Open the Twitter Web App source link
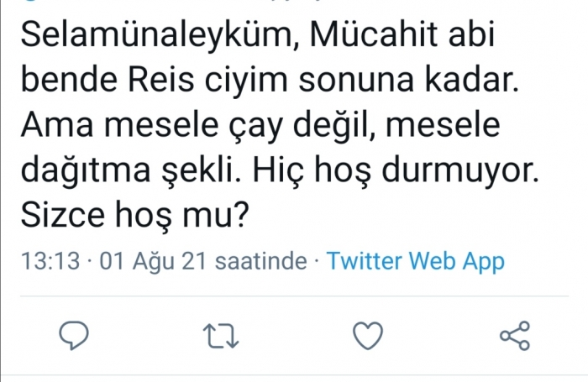 pyautogui.click(x=415, y=262)
